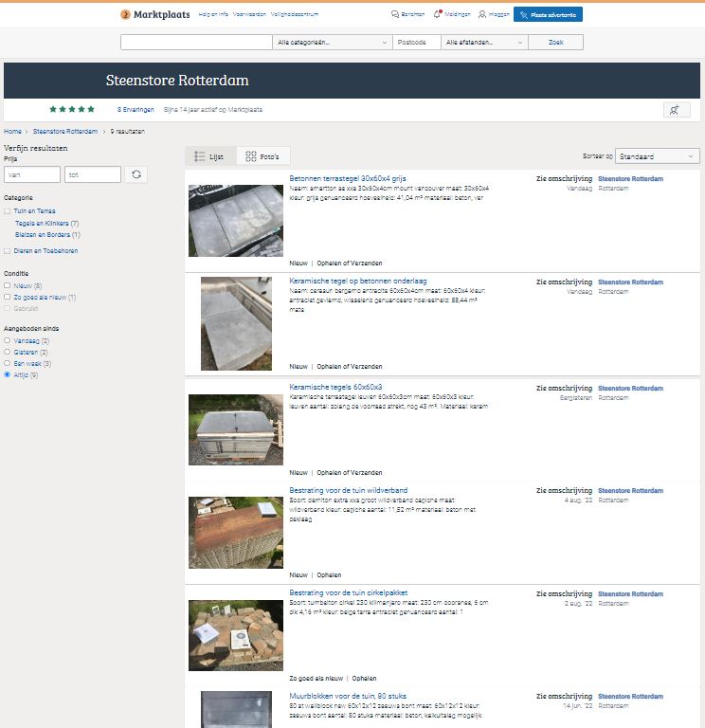Open Keramische tegel op betonnen onderlaag listing
705x728 pixels.
pyautogui.click(x=358, y=281)
